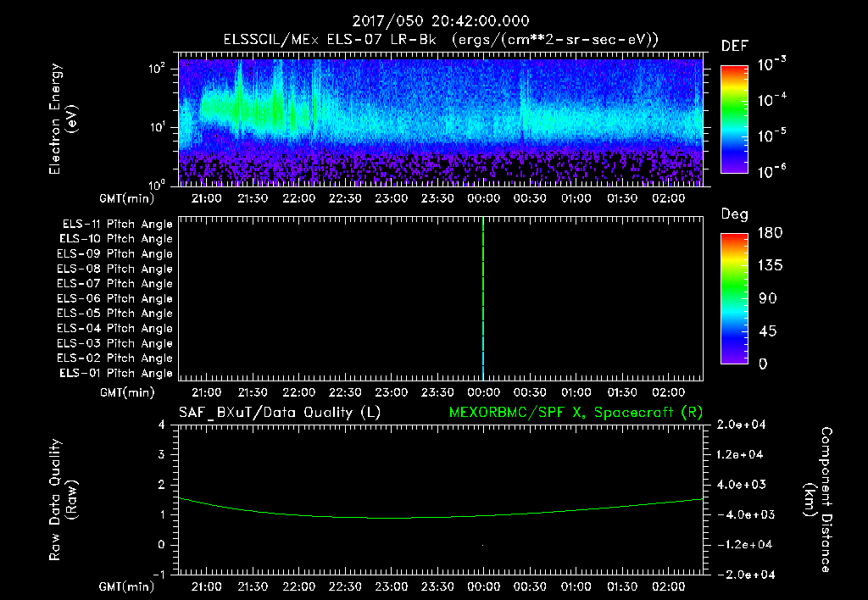Click the ELS-02 Pitch Angle row label
This screenshot has height=600, width=868.
(x=114, y=358)
